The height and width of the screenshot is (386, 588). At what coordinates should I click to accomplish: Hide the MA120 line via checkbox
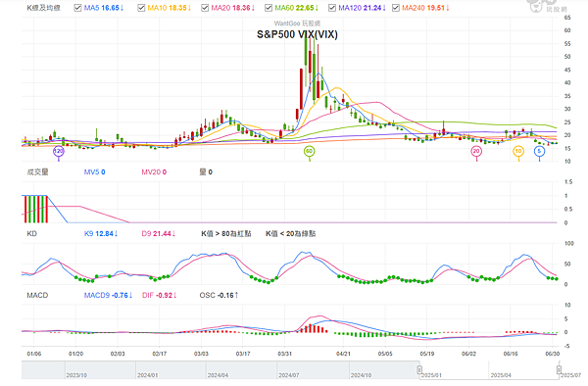click(x=332, y=8)
